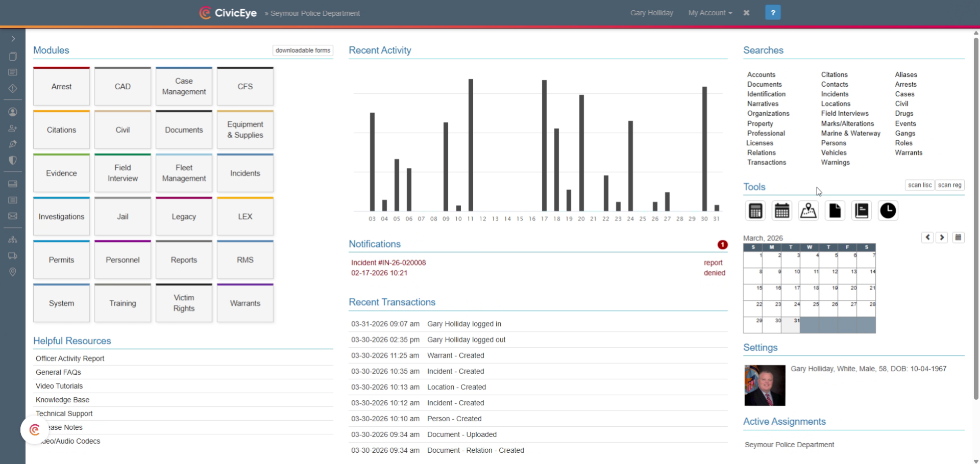Click the CivicEye logo
This screenshot has width=980, height=464.
228,13
